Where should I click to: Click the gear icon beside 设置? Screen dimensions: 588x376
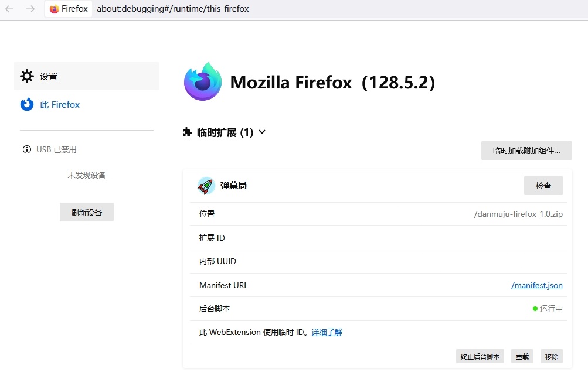(x=27, y=76)
